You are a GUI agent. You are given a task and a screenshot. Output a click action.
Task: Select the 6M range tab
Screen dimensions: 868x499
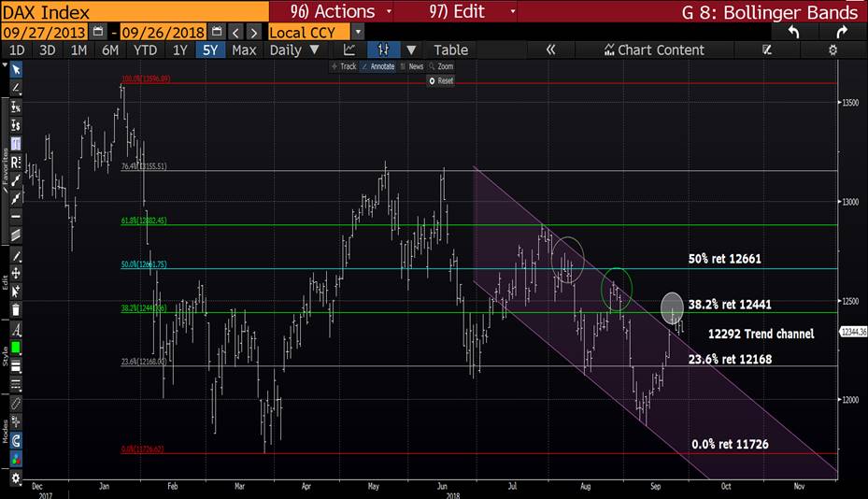pos(110,50)
